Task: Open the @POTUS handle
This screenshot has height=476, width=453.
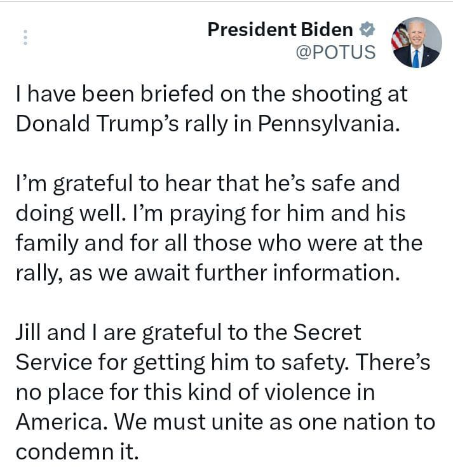Action: 336,52
